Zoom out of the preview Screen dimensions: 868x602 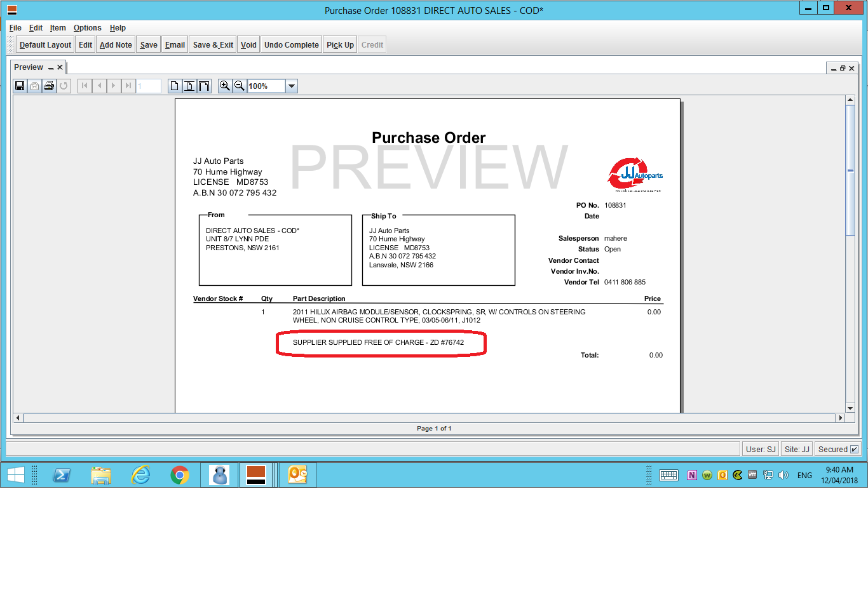[x=240, y=86]
